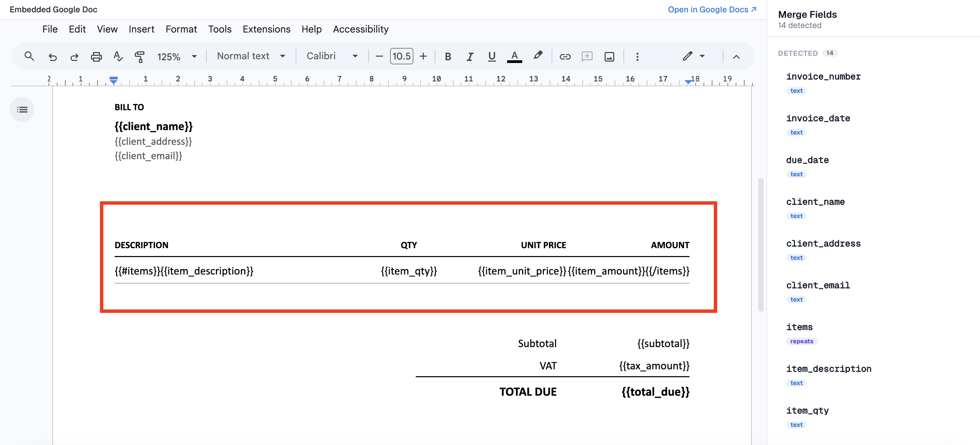Select the client_name merge field in sidebar
The height and width of the screenshot is (445, 980).
pos(815,202)
